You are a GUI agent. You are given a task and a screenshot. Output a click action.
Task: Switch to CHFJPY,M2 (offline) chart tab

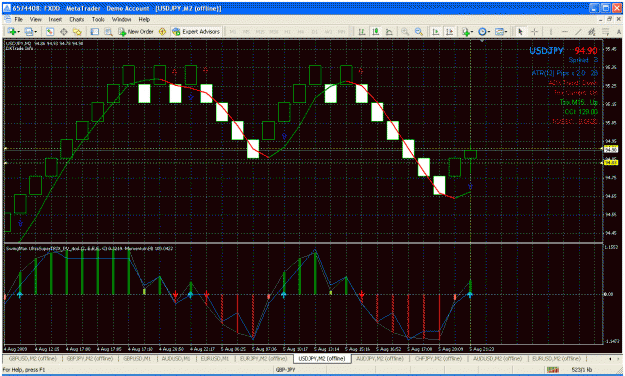tap(438, 358)
